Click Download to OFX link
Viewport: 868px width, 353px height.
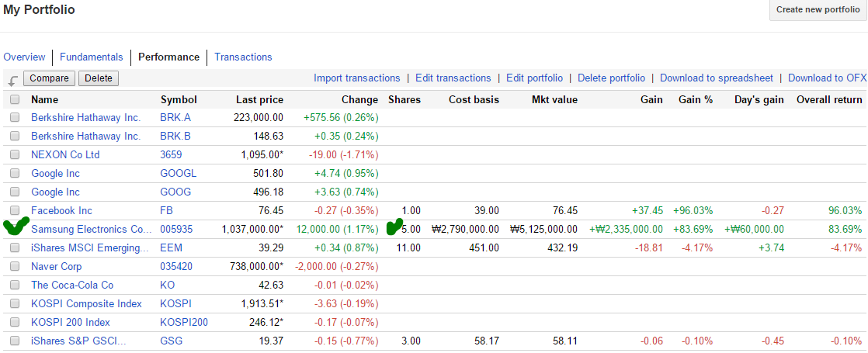(828, 78)
